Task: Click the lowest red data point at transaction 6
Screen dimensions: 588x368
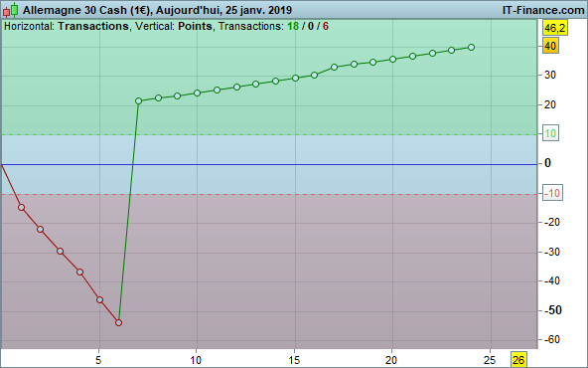Action: pos(118,322)
